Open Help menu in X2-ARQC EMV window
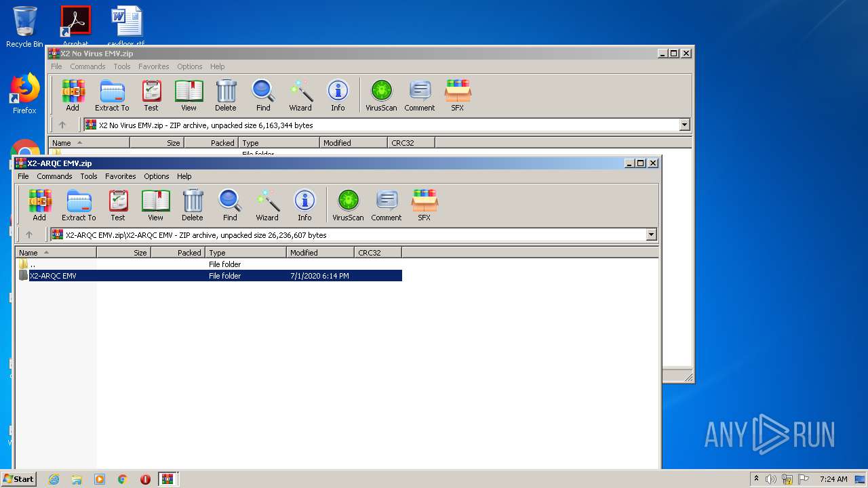868x488 pixels. pos(184,176)
